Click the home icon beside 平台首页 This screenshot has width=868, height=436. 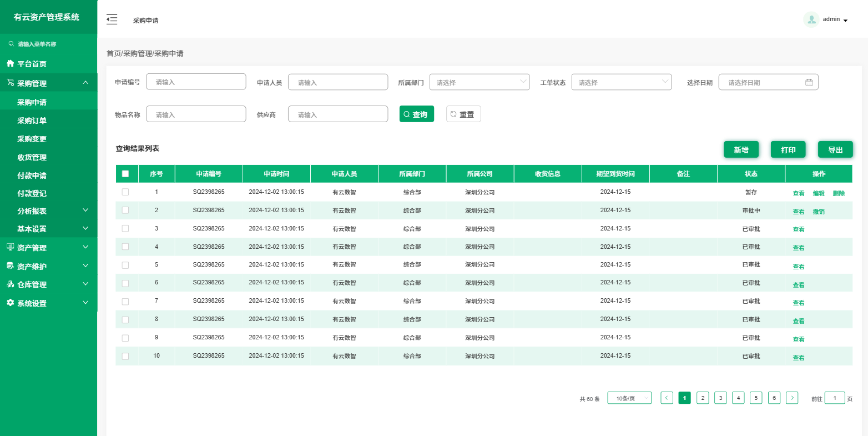click(10, 64)
